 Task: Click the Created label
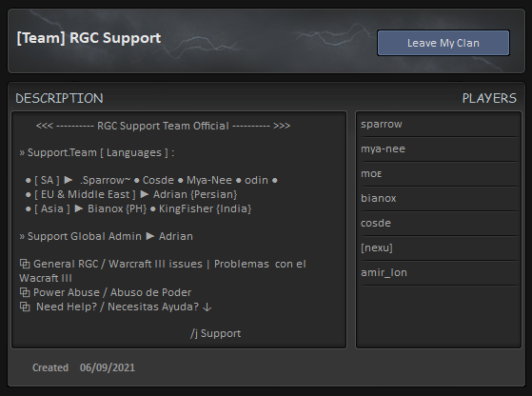tap(50, 367)
